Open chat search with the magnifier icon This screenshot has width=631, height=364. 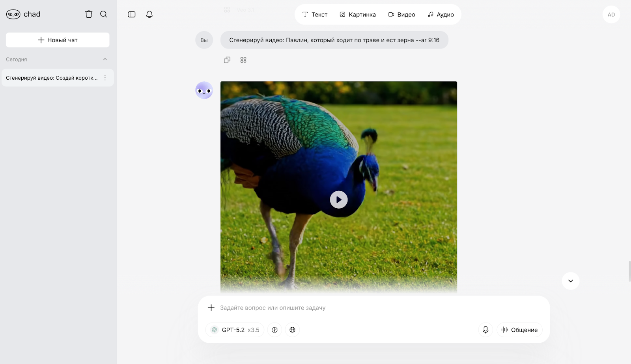tap(104, 14)
